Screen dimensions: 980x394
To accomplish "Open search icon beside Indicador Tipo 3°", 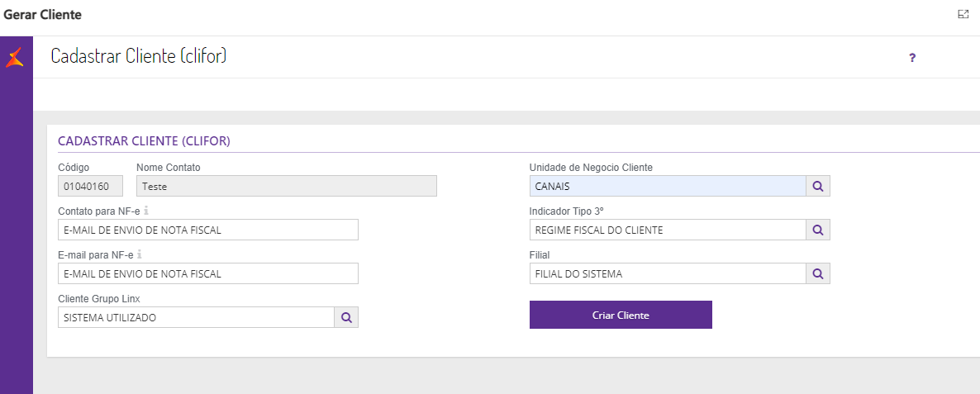I will click(818, 230).
